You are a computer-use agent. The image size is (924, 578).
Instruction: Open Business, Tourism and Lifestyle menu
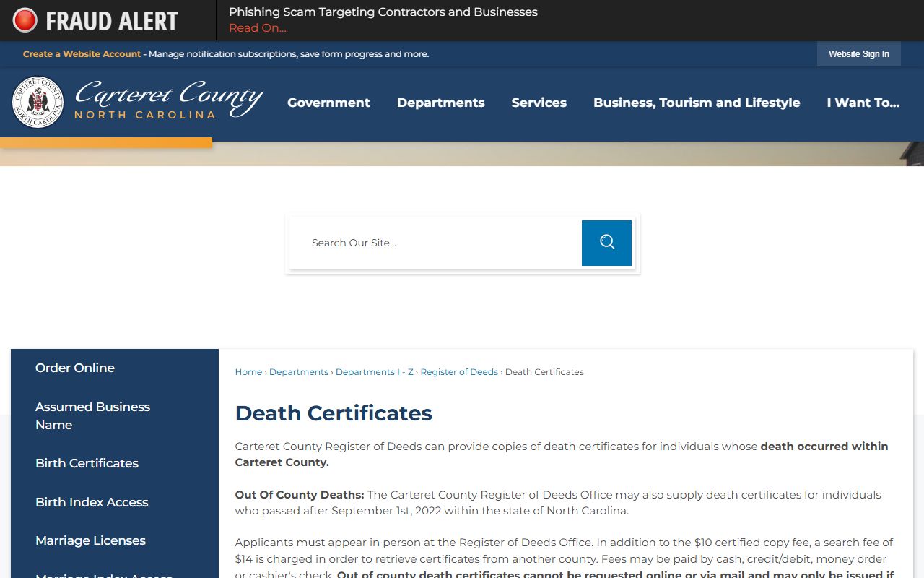pyautogui.click(x=697, y=103)
